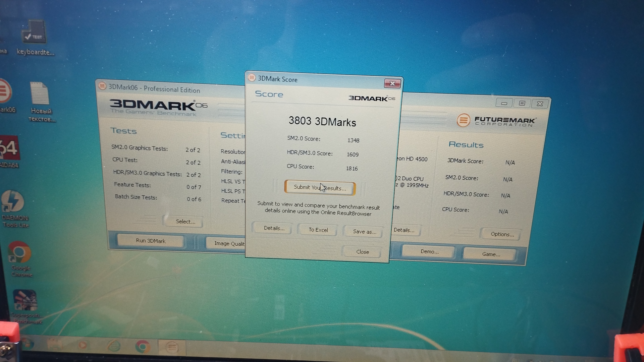Open the Новый текстов document icon
The image size is (644, 362).
coord(41,102)
